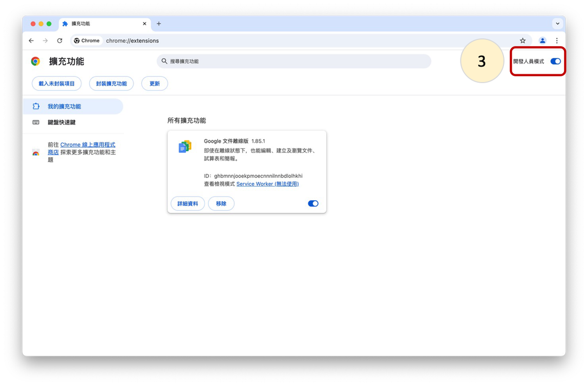Click the Chrome logo beside 擴充功能 heading

pyautogui.click(x=35, y=60)
